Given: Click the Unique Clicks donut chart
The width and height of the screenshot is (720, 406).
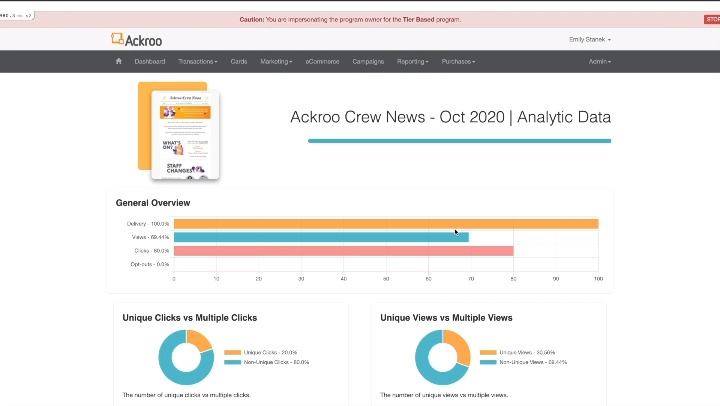Looking at the screenshot, I should tap(186, 357).
